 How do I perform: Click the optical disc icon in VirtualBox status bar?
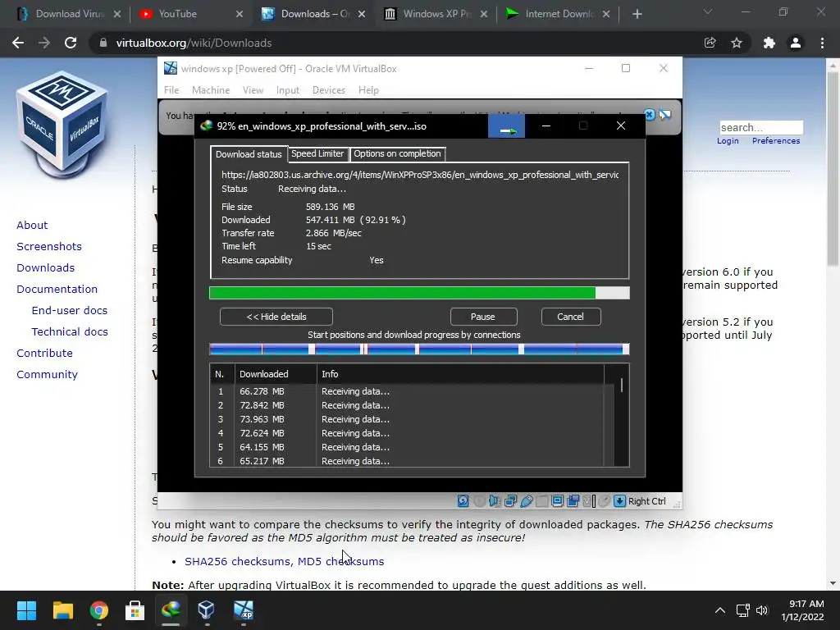coord(479,501)
